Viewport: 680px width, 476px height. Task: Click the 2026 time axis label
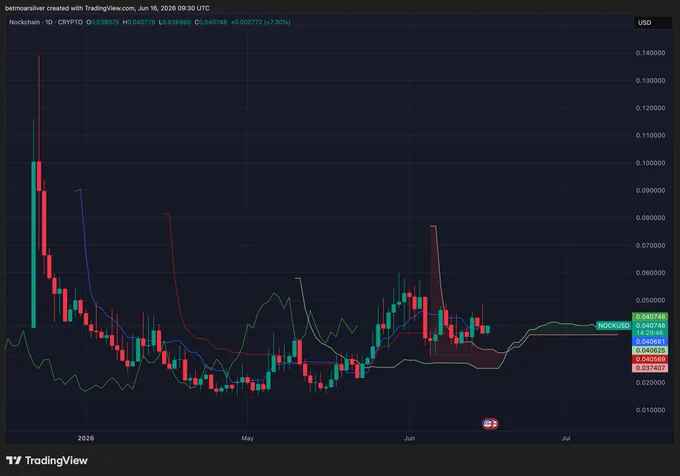(x=85, y=438)
